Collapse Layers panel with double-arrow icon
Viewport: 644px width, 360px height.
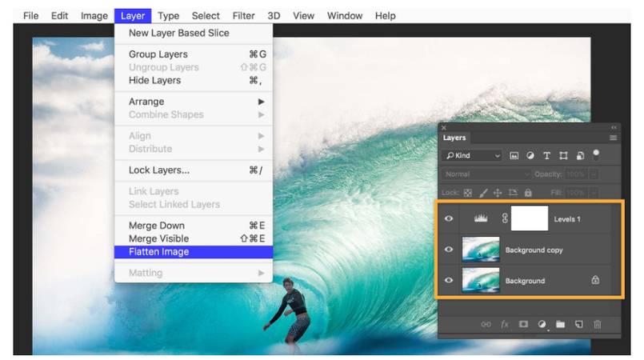614,128
